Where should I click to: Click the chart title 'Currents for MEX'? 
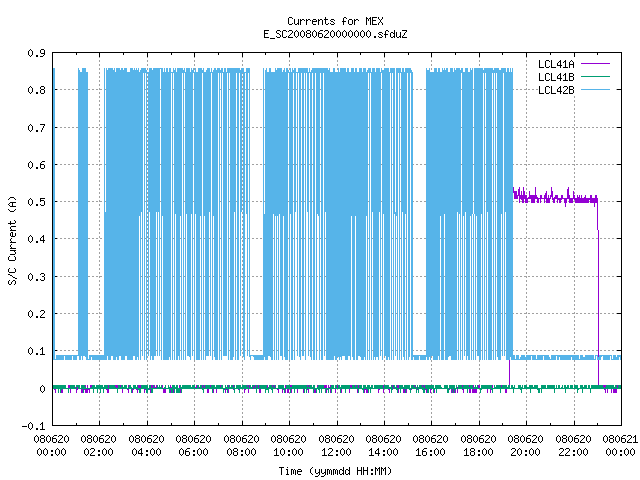(335, 21)
